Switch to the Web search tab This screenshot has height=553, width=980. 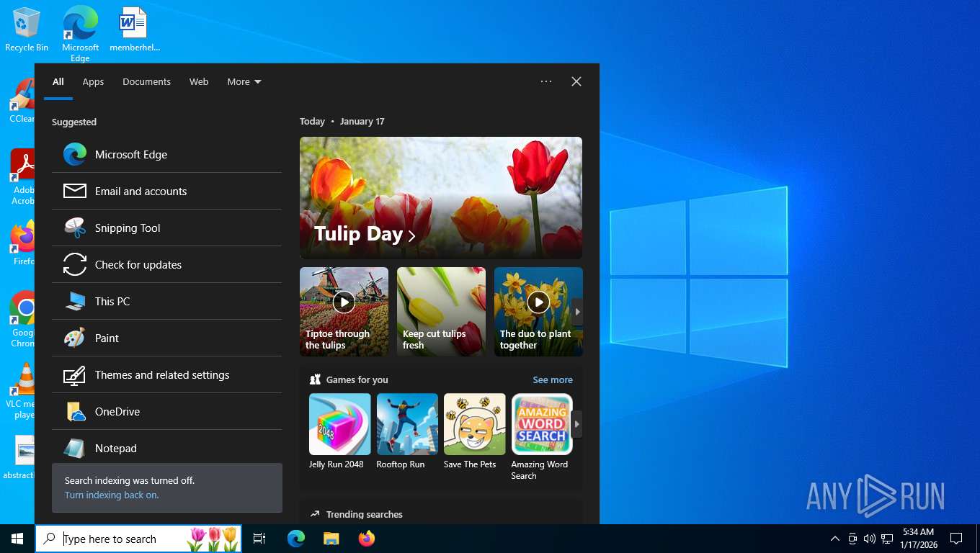199,82
